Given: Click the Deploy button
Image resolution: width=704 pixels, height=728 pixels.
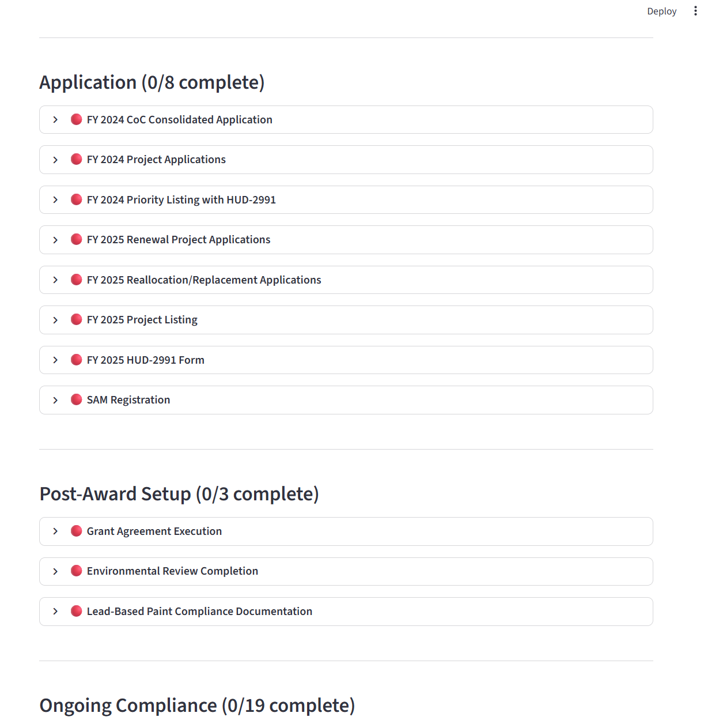Looking at the screenshot, I should pyautogui.click(x=661, y=12).
